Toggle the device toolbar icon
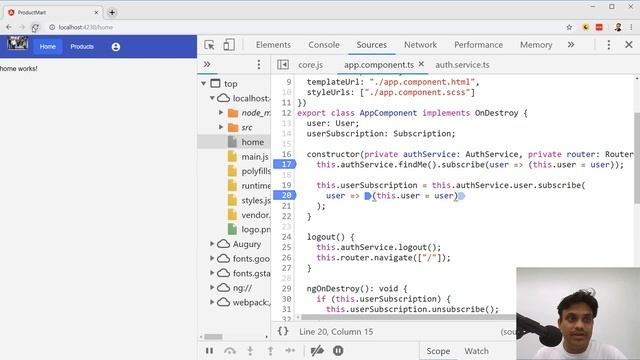This screenshot has width=640, height=360. pyautogui.click(x=229, y=45)
